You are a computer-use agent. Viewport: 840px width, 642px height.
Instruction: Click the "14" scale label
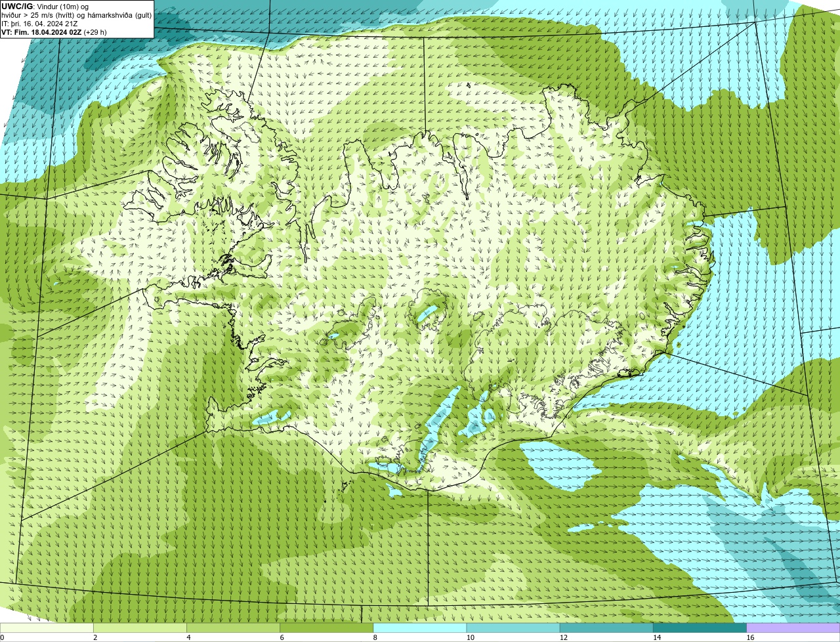click(x=657, y=637)
